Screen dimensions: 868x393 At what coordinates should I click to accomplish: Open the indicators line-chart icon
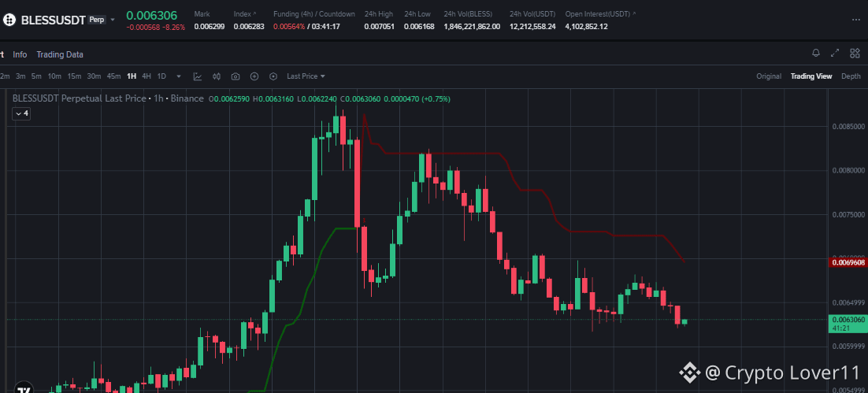click(198, 76)
